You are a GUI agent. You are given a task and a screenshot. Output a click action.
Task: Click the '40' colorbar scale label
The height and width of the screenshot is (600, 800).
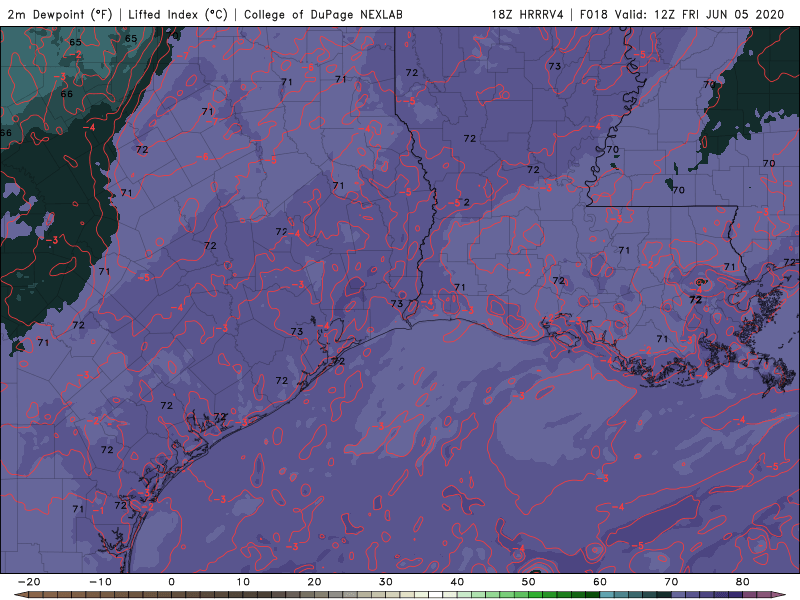[x=457, y=582]
